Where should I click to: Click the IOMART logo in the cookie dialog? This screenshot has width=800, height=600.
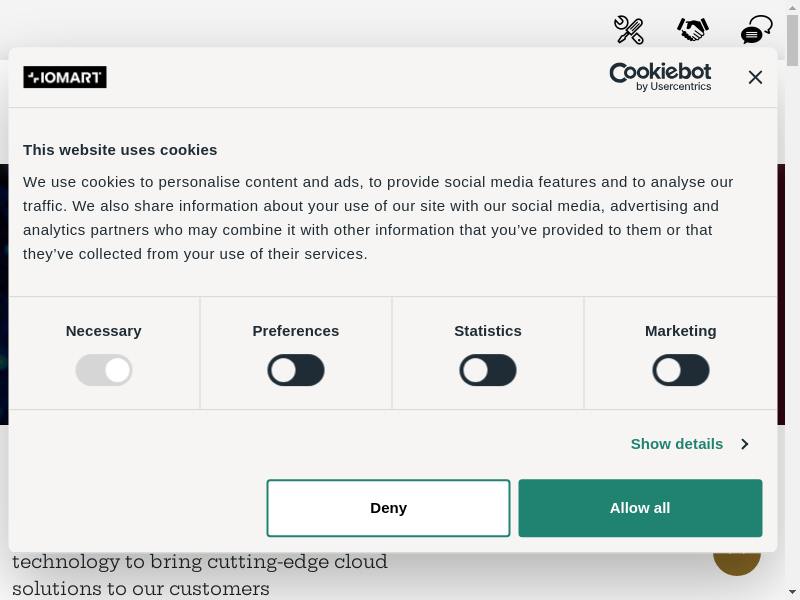[x=65, y=77]
